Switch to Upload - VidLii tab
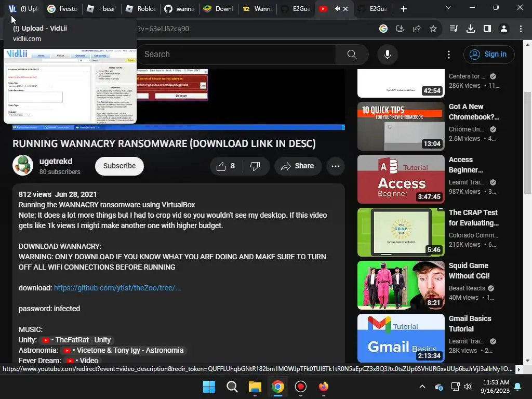The height and width of the screenshot is (399, 532). pos(23,9)
